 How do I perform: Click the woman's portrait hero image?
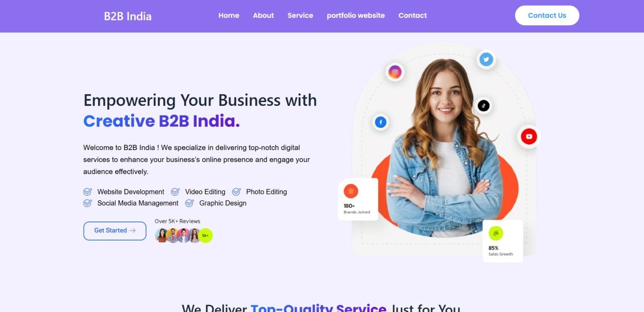coord(444,148)
